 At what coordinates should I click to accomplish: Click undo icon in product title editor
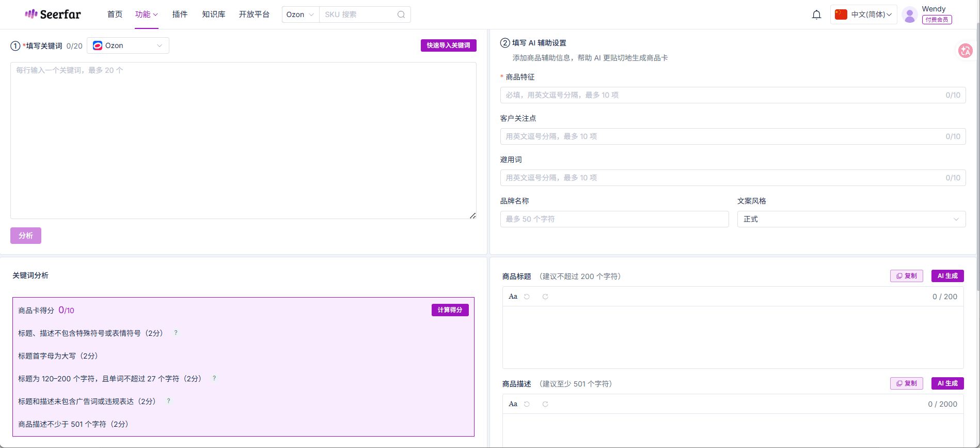[527, 297]
